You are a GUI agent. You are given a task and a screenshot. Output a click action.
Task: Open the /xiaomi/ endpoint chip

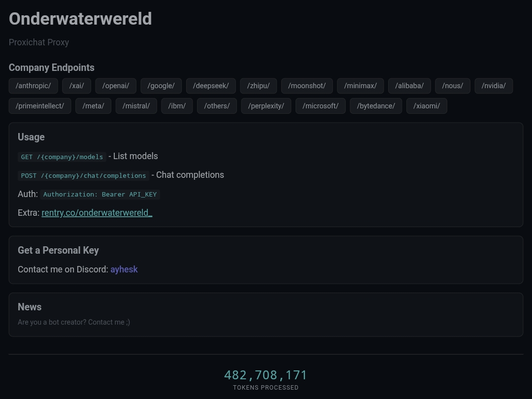427,106
